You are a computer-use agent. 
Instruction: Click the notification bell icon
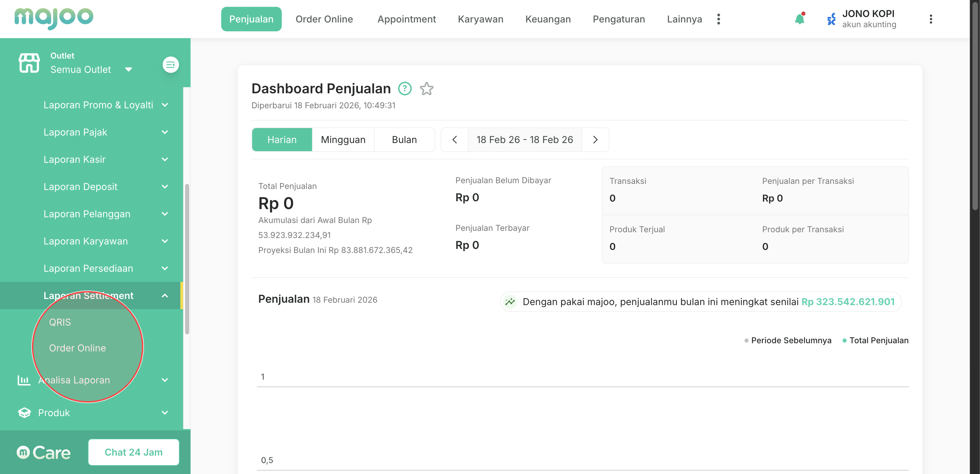click(x=800, y=19)
